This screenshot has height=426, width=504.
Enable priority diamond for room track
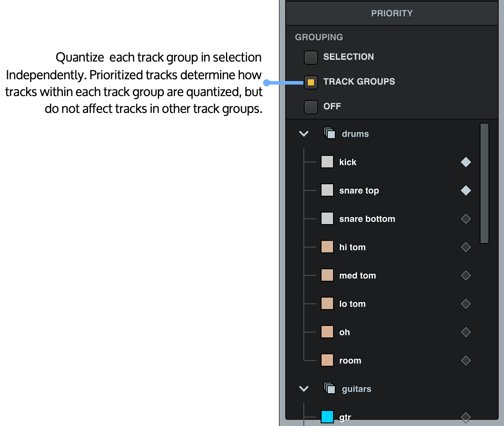point(466,360)
